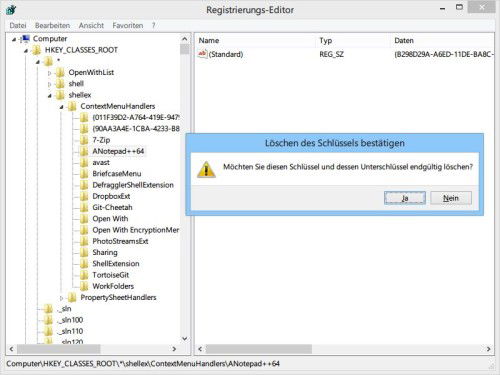500x375 pixels.
Task: Click the TortoiseGit folder icon
Action: [84, 275]
